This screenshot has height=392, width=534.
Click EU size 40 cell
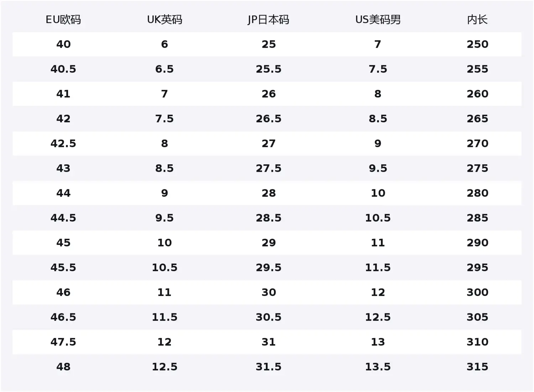(x=63, y=44)
